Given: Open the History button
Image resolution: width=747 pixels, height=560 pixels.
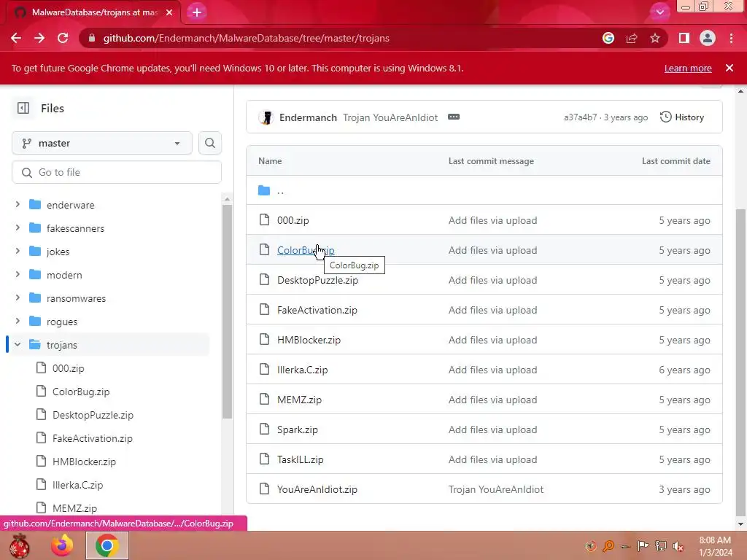Looking at the screenshot, I should click(x=682, y=117).
